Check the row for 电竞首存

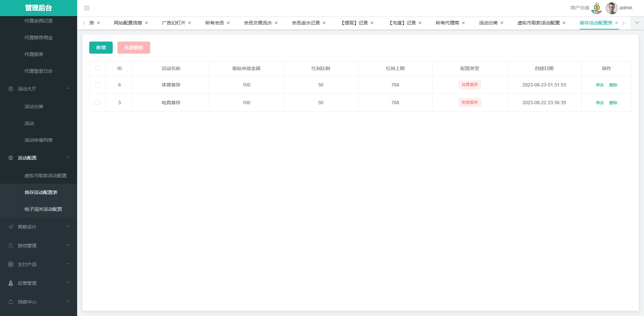point(97,103)
